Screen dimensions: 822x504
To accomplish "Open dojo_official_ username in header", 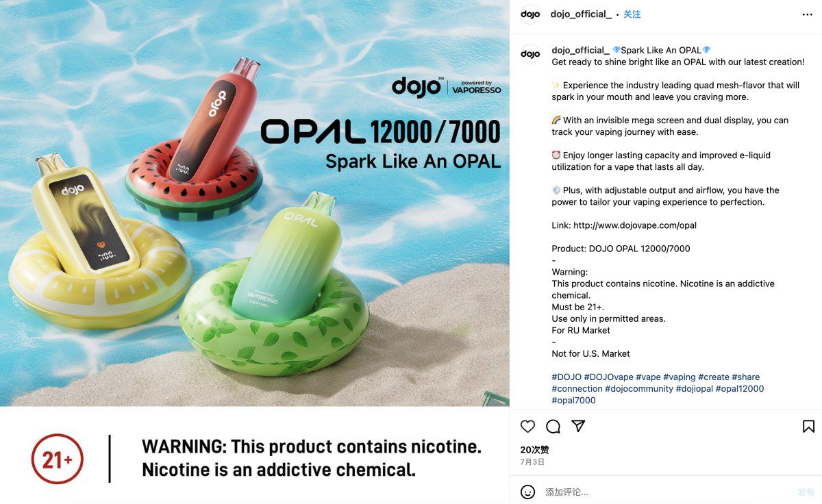I will pyautogui.click(x=581, y=14).
